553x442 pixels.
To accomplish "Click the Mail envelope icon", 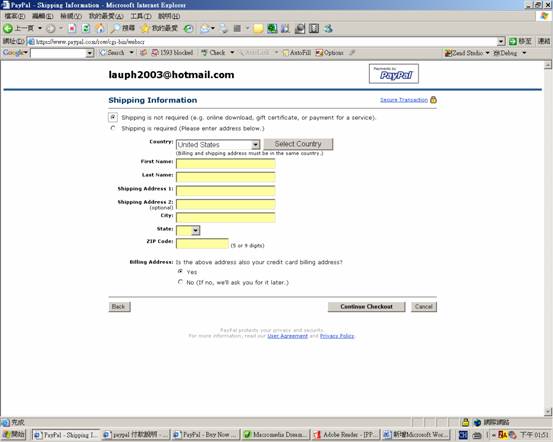I will [205, 29].
